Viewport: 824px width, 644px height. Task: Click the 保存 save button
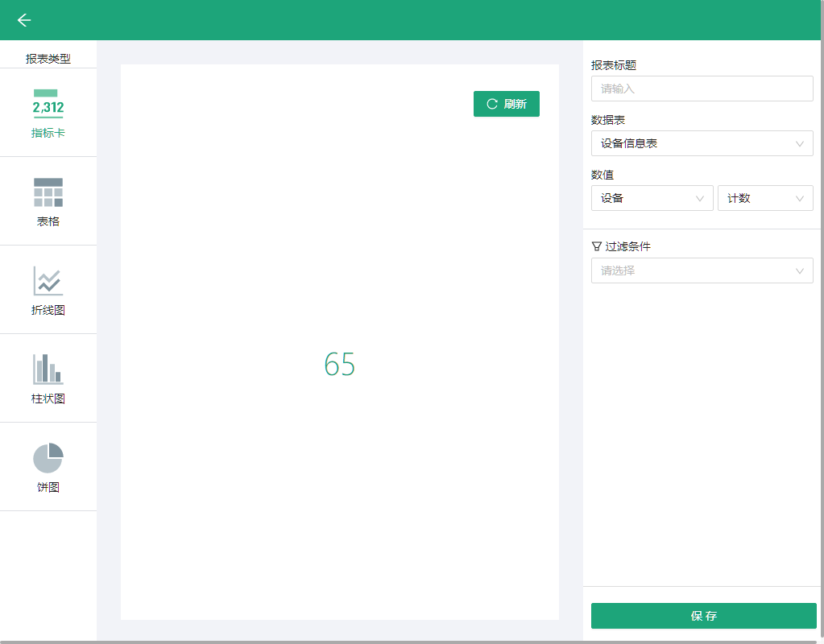point(703,616)
